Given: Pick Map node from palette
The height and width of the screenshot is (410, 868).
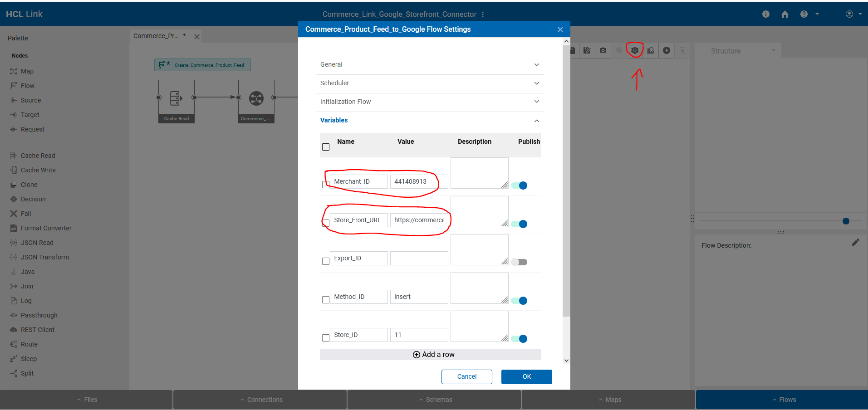Looking at the screenshot, I should click(x=22, y=71).
